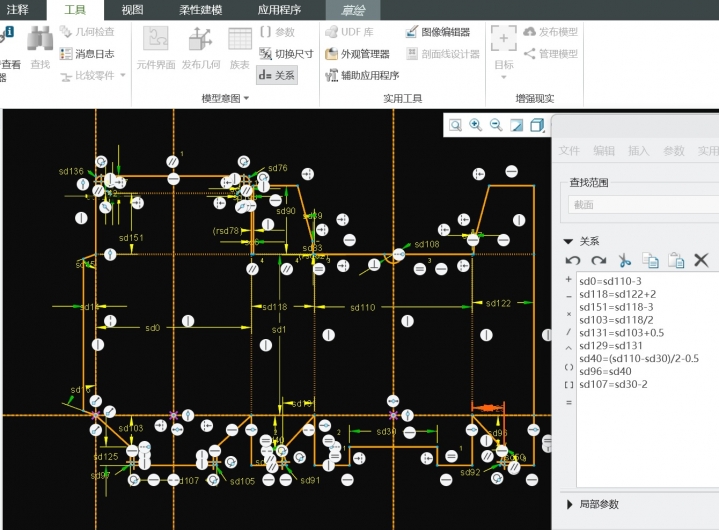Click the zoom out magnifier icon
719x530 pixels.
tap(495, 125)
